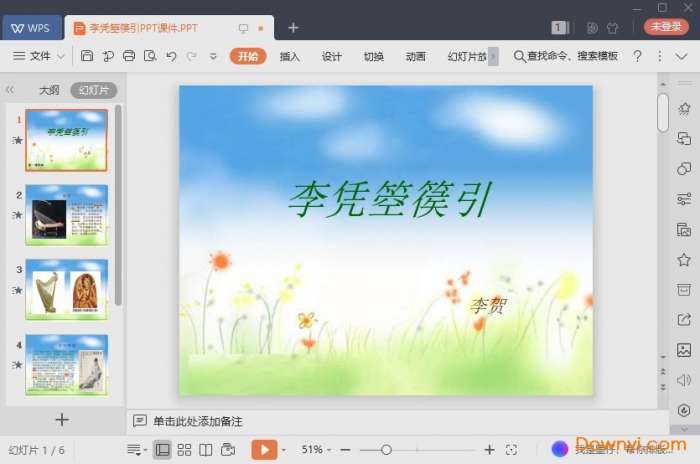Toggle the notes pane icon in the status bar
700x464 pixels.
coord(136,450)
